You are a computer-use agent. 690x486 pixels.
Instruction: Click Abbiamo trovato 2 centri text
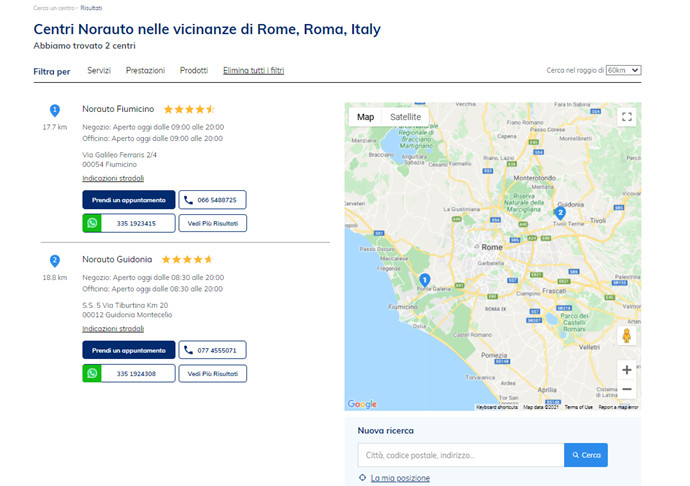point(84,45)
